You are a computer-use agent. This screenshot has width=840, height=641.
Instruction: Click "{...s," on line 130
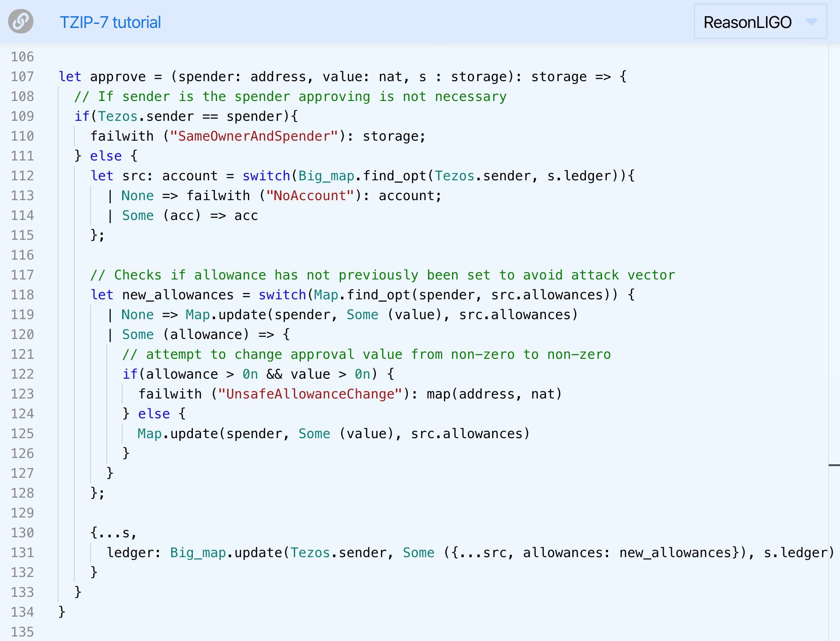coord(114,533)
